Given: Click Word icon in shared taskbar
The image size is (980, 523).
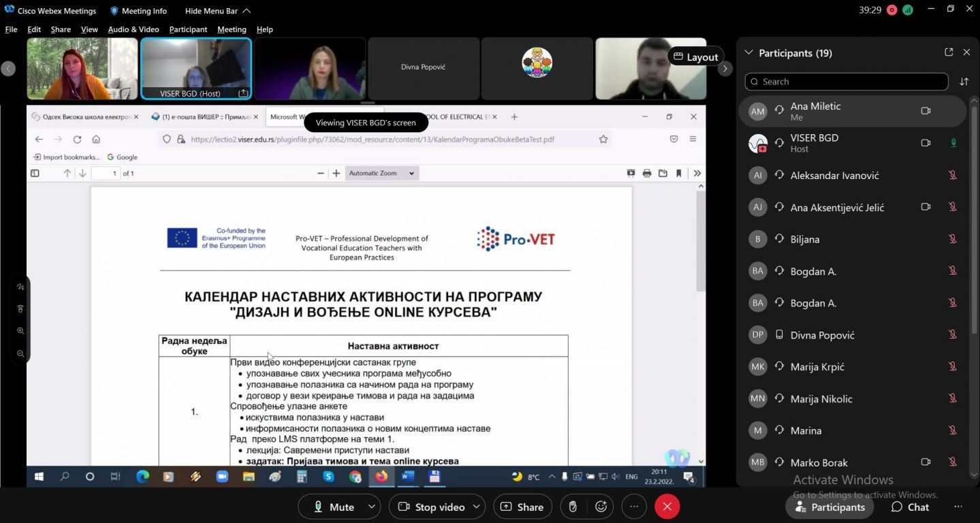Looking at the screenshot, I should (408, 477).
